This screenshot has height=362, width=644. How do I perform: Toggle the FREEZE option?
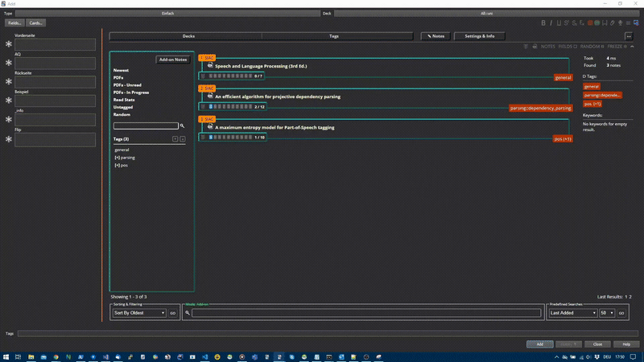(x=617, y=47)
